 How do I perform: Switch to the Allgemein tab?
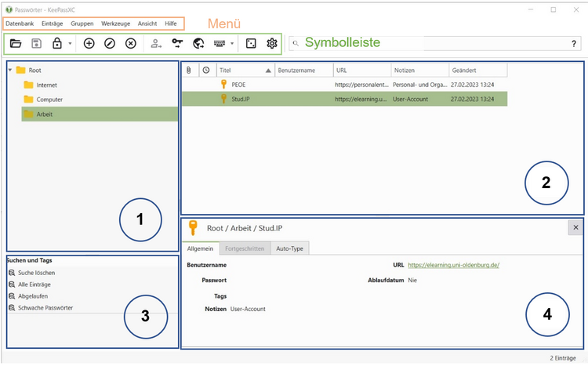click(200, 248)
